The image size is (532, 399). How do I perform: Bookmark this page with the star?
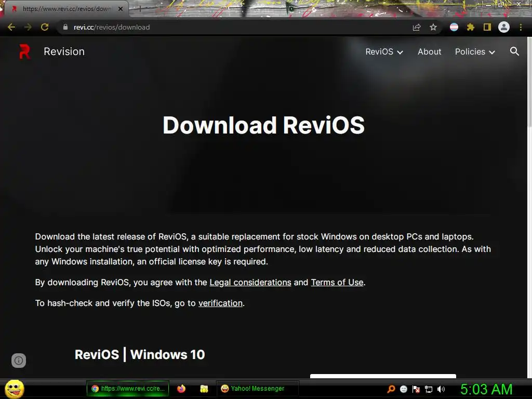[x=433, y=27]
